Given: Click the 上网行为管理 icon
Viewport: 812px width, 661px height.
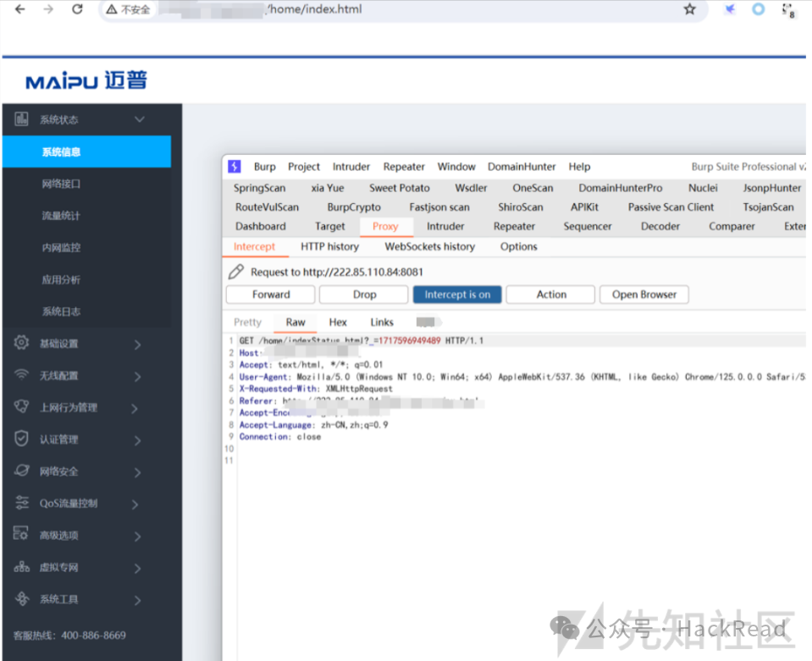Looking at the screenshot, I should [21, 407].
